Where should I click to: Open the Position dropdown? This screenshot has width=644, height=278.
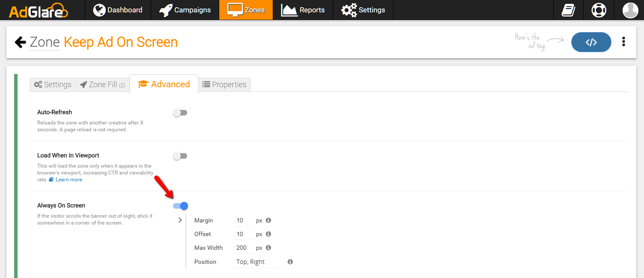(x=259, y=262)
